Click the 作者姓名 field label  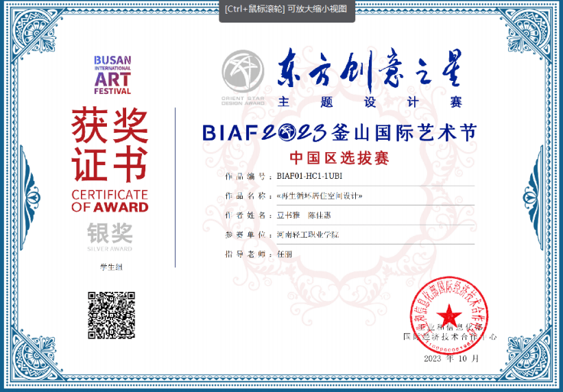point(245,215)
